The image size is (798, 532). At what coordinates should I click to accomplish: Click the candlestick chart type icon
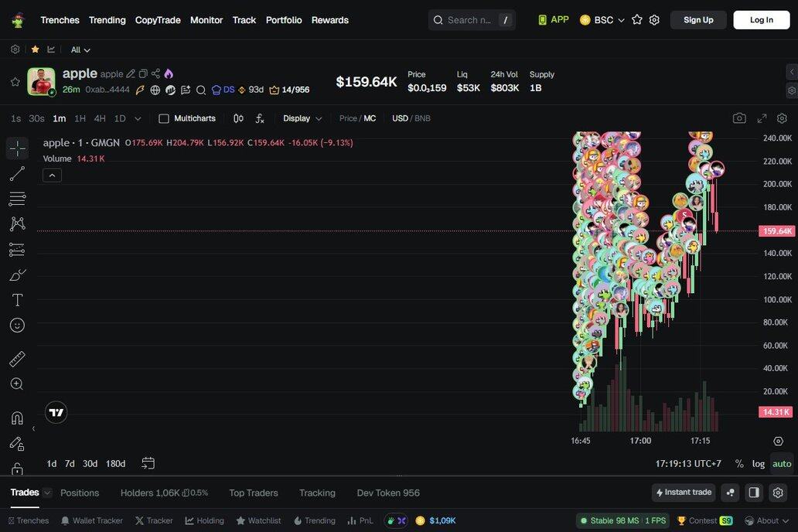(238, 118)
